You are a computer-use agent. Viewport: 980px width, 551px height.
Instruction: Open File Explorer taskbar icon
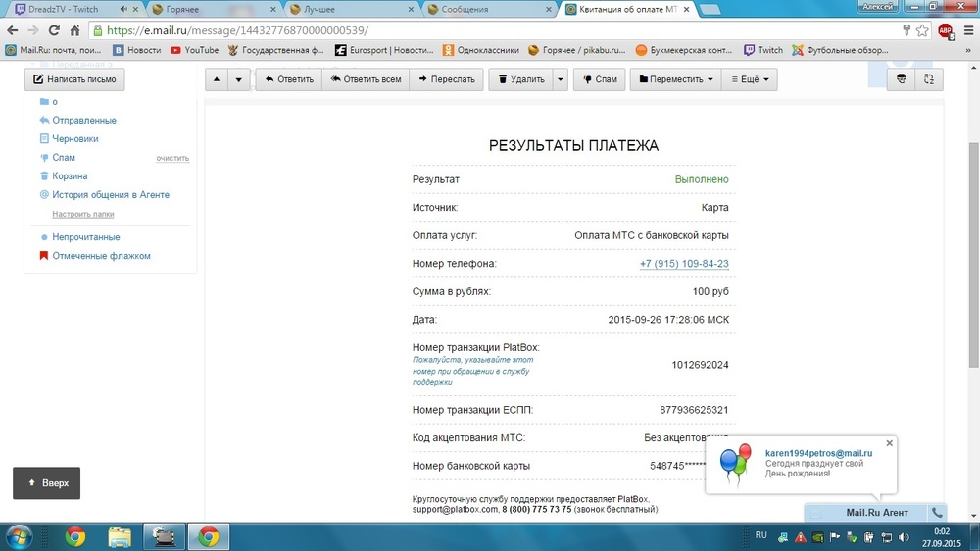coord(120,536)
